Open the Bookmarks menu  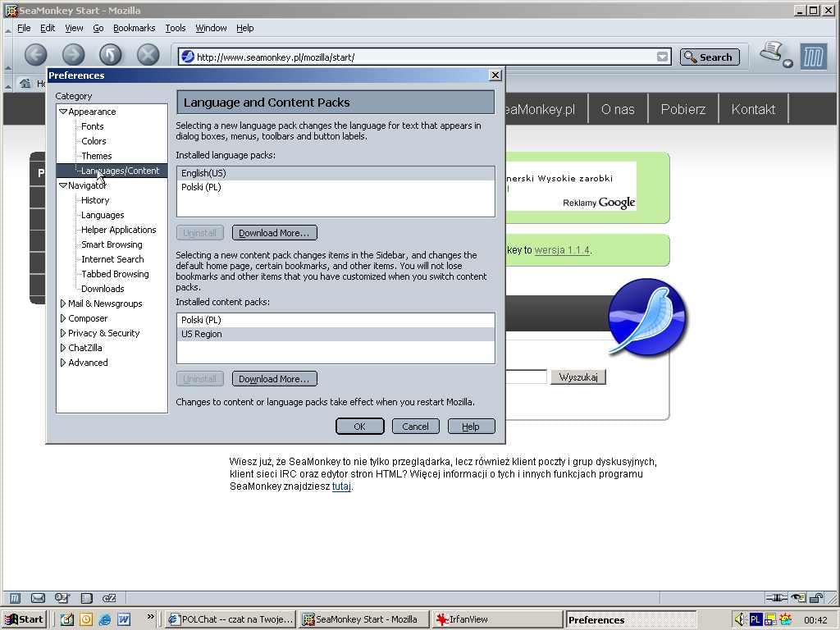(134, 28)
